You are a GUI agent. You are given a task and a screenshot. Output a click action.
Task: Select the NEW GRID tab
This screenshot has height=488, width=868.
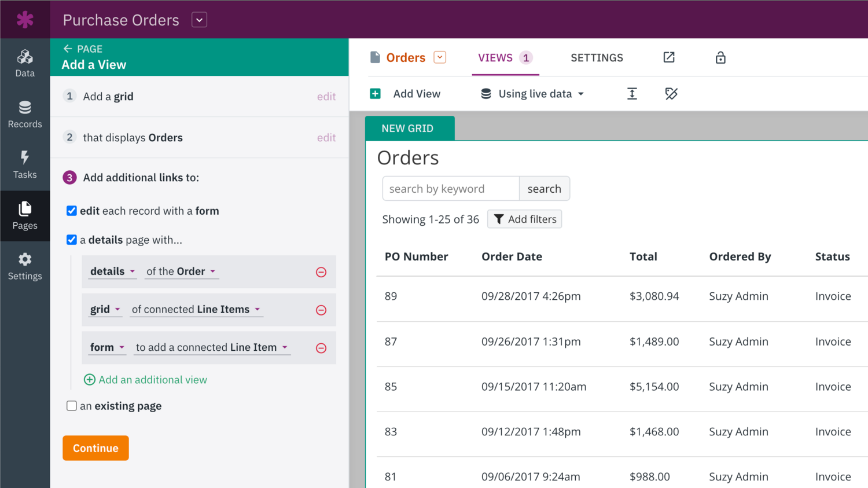pyautogui.click(x=410, y=127)
